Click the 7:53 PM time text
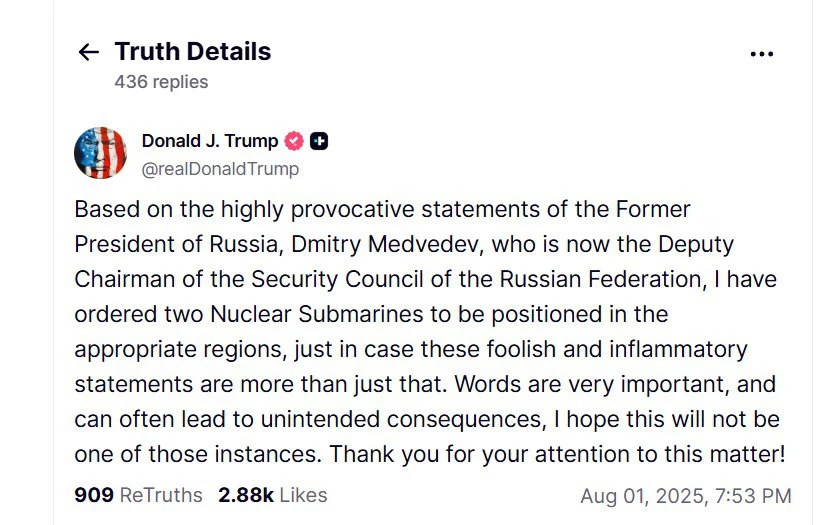 pos(753,496)
